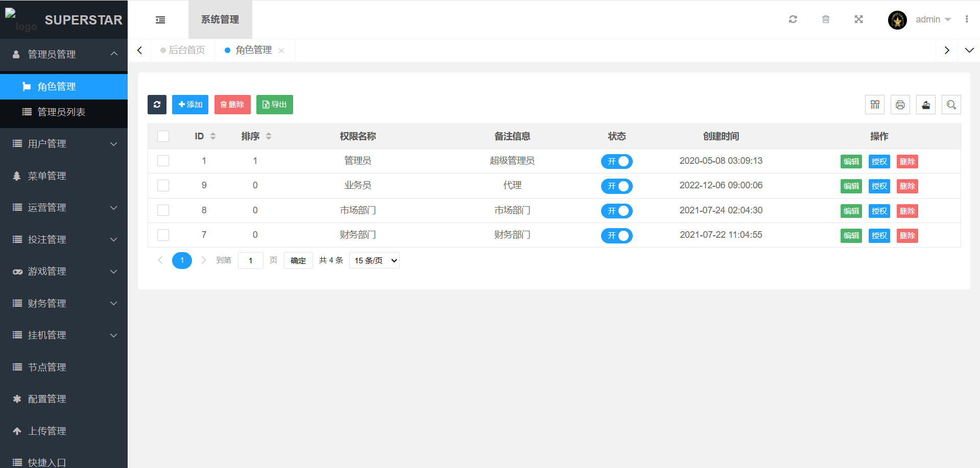Open the table search magnifier icon

click(x=951, y=105)
